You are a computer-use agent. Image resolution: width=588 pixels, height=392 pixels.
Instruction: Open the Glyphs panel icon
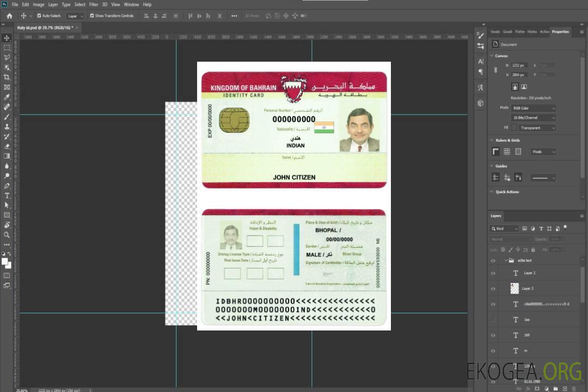[x=481, y=88]
